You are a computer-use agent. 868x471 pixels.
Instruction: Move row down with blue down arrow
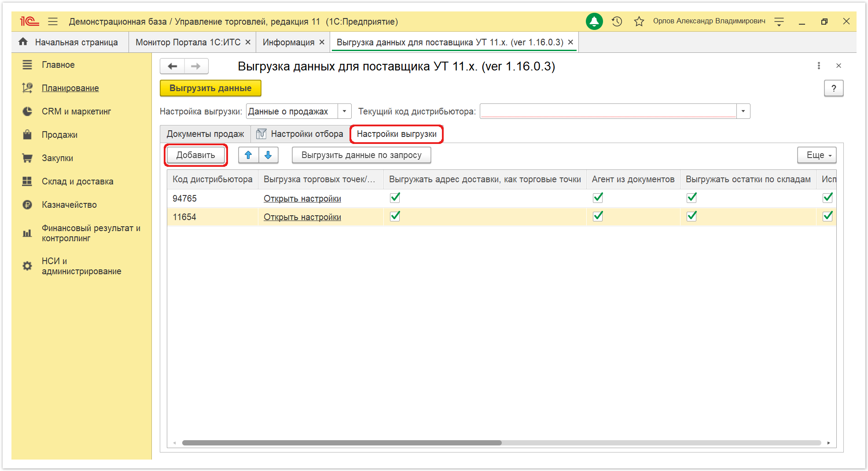268,155
